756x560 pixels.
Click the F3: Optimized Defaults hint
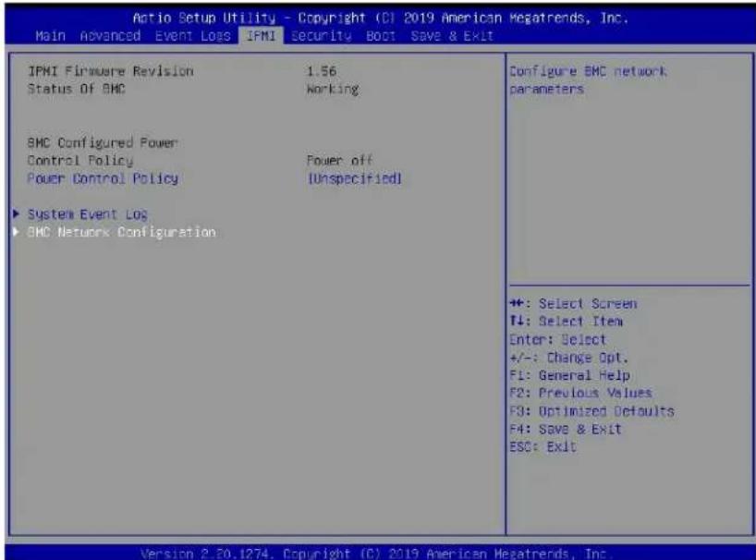591,411
